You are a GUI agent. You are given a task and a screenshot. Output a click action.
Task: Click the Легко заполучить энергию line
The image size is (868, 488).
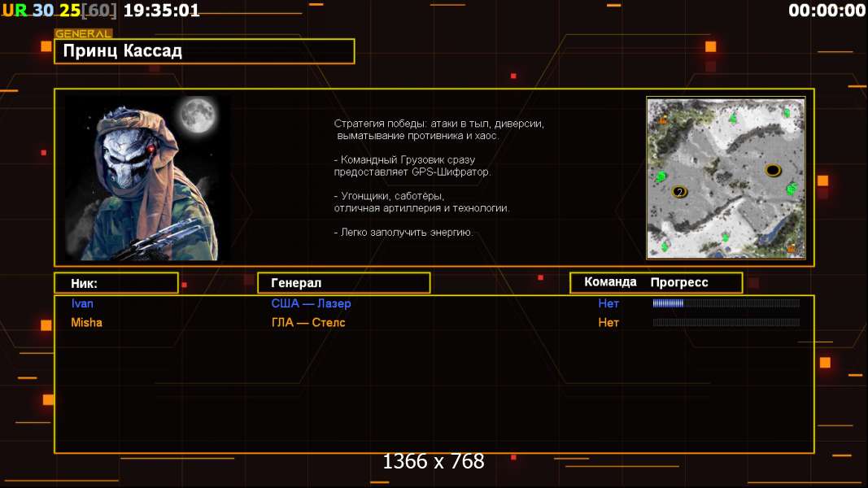(403, 233)
